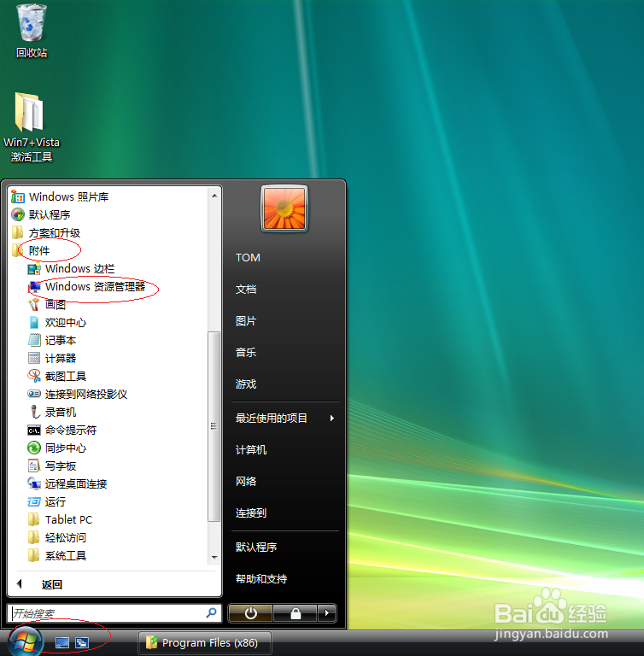The image size is (644, 656).
Task: Click the Windows Start orb
Action: pyautogui.click(x=26, y=641)
